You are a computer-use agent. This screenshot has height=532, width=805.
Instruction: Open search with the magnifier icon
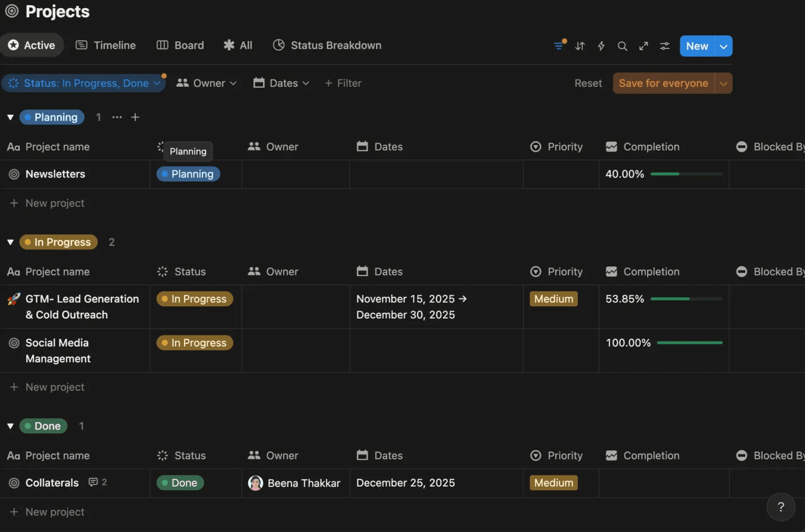click(622, 46)
